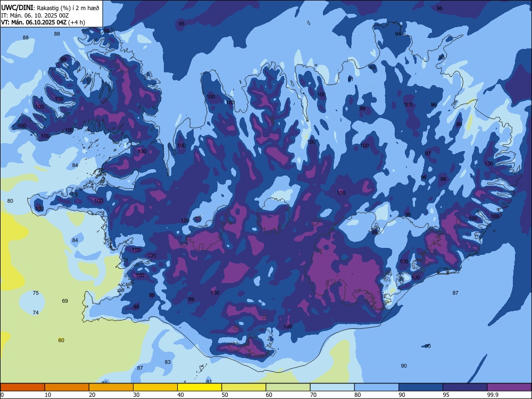
Task: Click the '81' value at the bottom edge of the map
Action: 209,381
